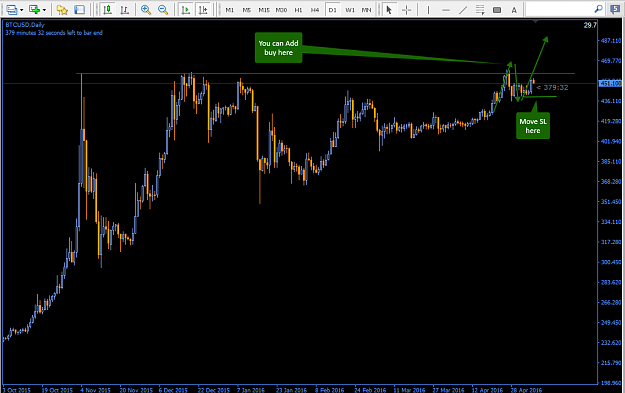The width and height of the screenshot is (625, 393).
Task: Select the crosshair tool
Action: (406, 10)
